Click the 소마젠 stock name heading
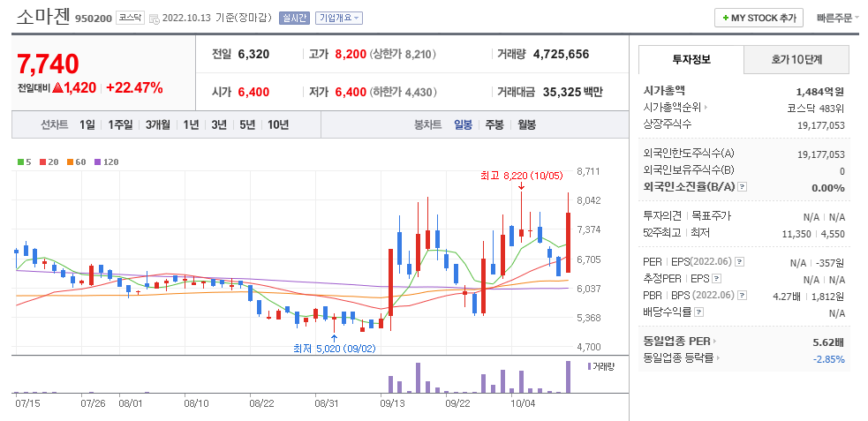 (44, 17)
